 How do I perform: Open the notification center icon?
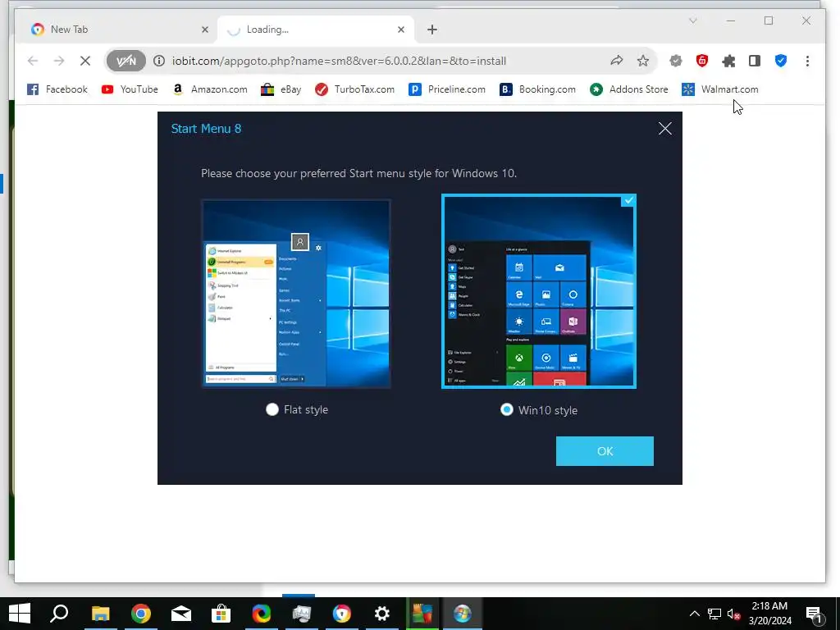pos(814,614)
